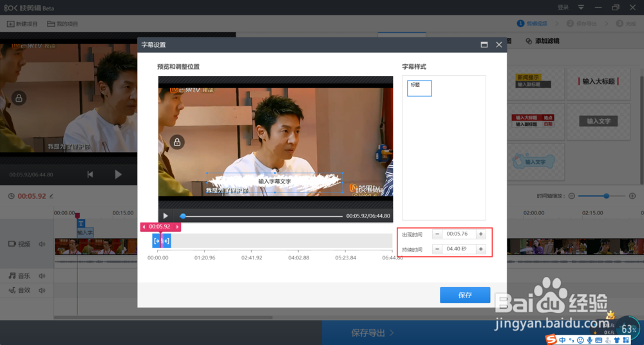Click the 音效 track icon
Viewport: 644px width, 345px height.
pyautogui.click(x=12, y=290)
